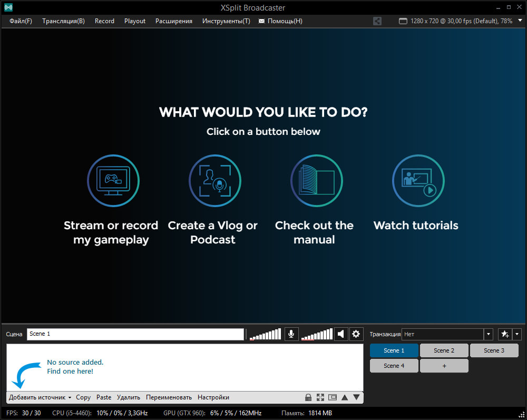This screenshot has height=420, width=527.
Task: Expand the resolution and fps dropdown
Action: tap(520, 21)
